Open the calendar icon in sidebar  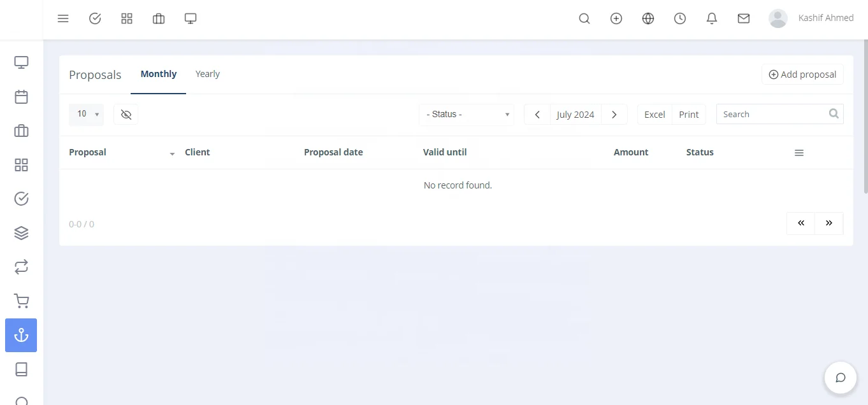coord(21,97)
